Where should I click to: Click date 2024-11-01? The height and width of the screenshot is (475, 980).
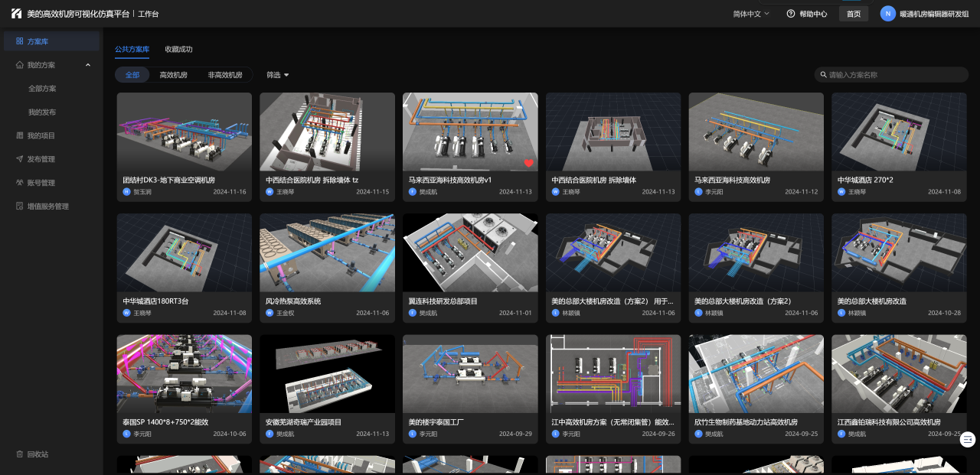pos(516,313)
